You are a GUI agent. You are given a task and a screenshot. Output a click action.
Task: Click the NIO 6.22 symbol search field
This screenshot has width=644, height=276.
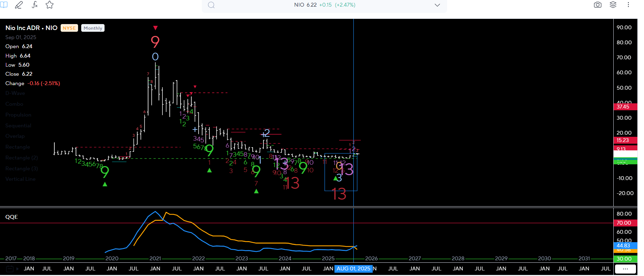click(x=324, y=5)
